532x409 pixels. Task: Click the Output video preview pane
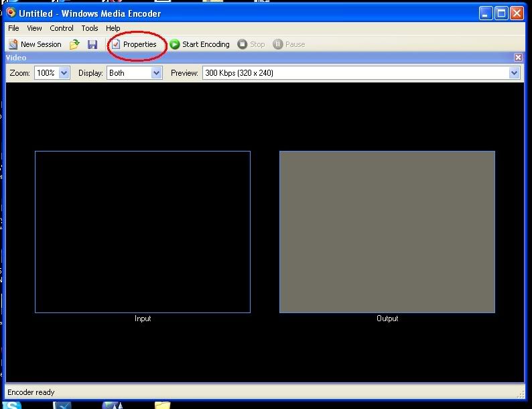387,232
